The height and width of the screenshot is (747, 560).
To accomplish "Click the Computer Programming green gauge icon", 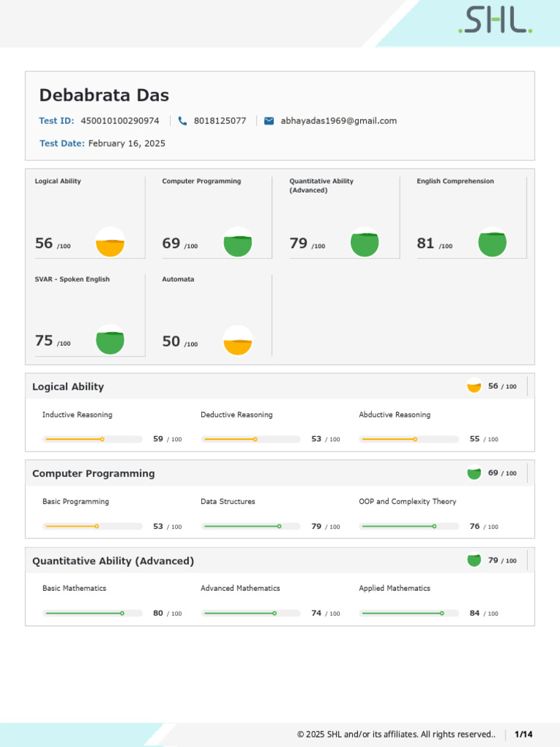I will point(238,242).
